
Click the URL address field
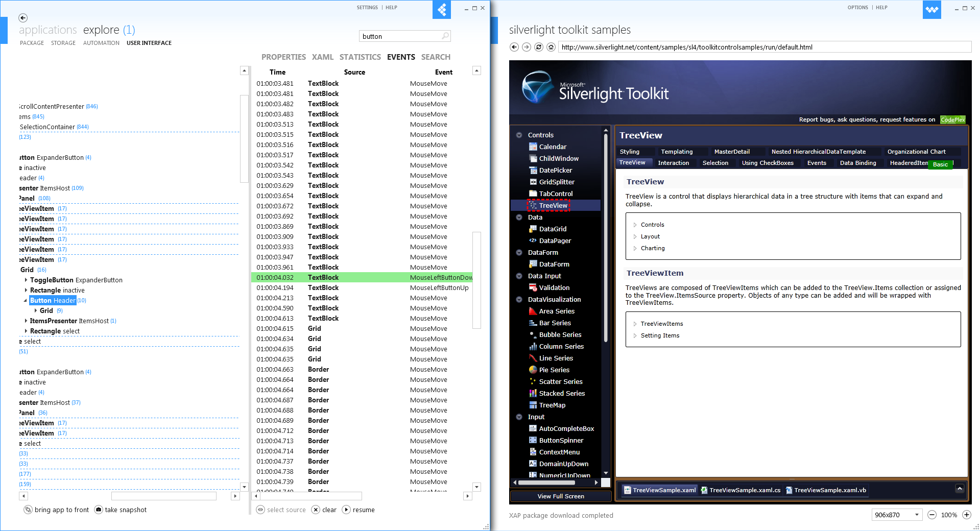click(764, 47)
